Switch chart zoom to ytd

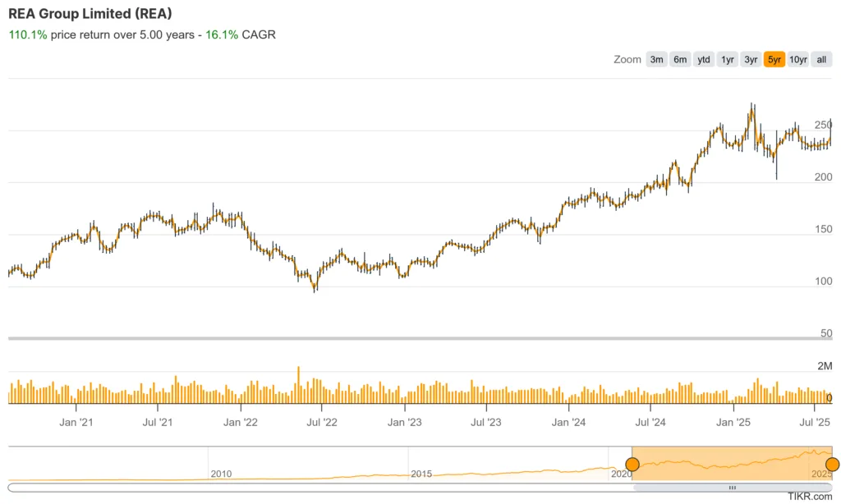(704, 59)
